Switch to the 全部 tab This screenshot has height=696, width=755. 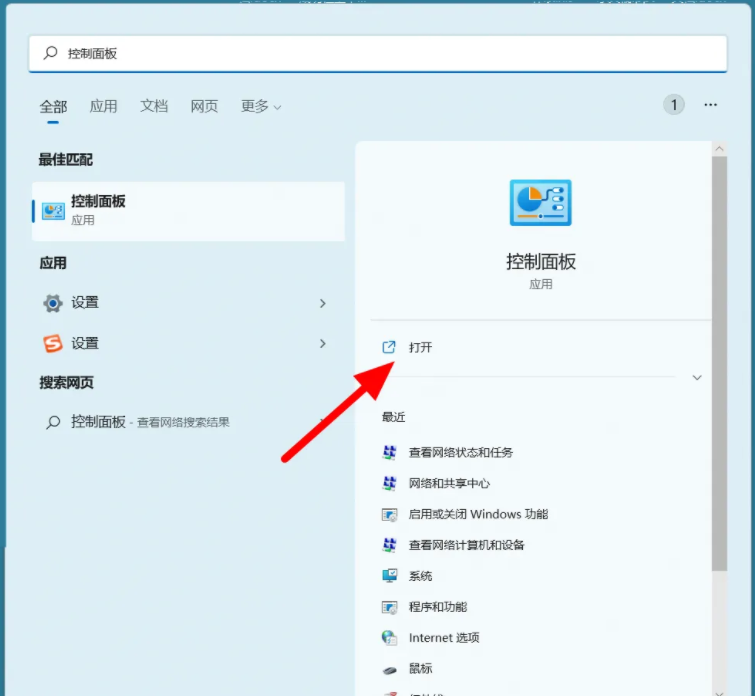point(53,106)
